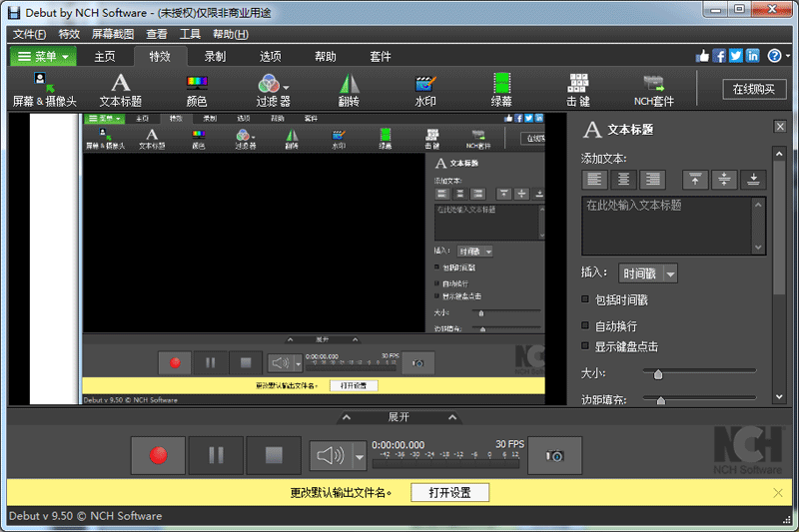799x532 pixels.
Task: Switch to the 帮助 toolbar tab
Action: [x=326, y=57]
